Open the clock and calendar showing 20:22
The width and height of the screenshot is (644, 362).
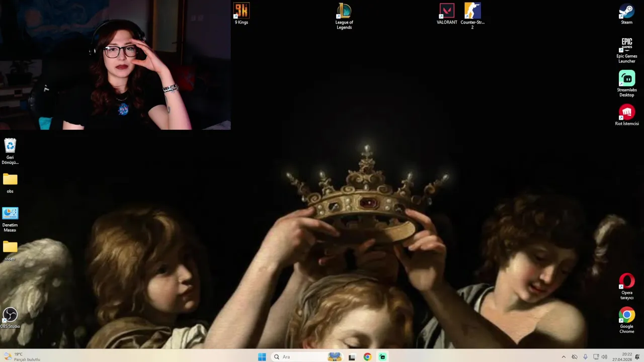pyautogui.click(x=622, y=357)
